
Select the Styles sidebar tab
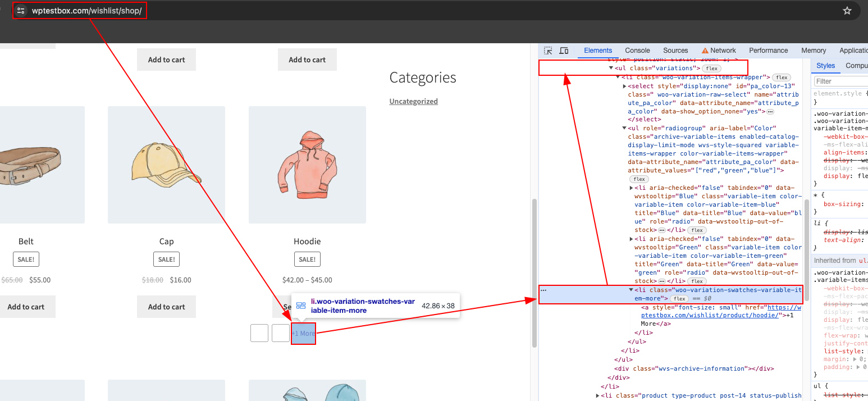tap(825, 66)
